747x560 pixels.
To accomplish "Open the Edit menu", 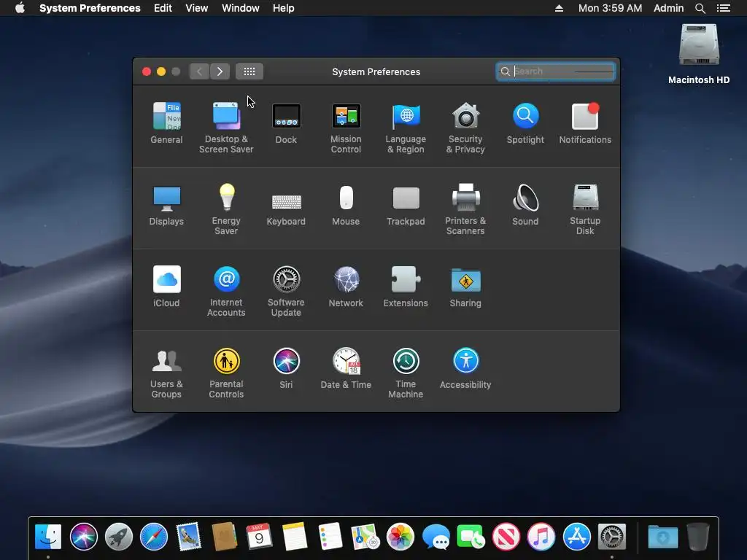I will 163,8.
